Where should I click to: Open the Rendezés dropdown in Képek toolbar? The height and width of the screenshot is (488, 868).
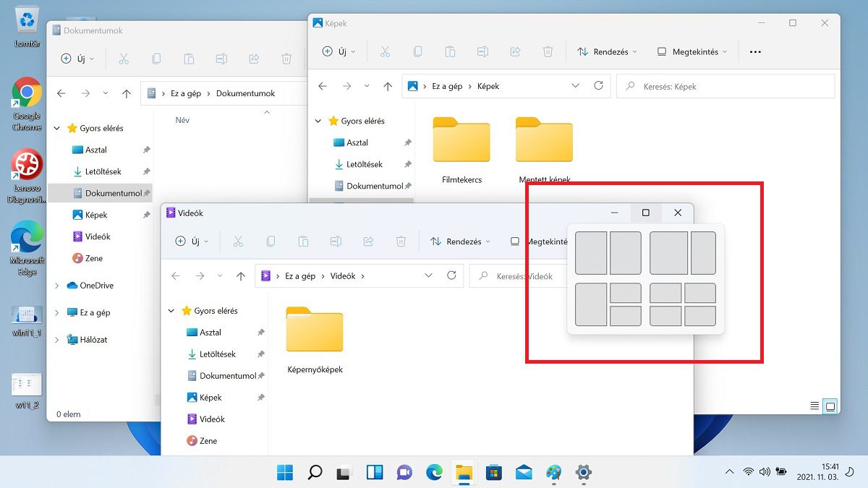click(x=607, y=52)
